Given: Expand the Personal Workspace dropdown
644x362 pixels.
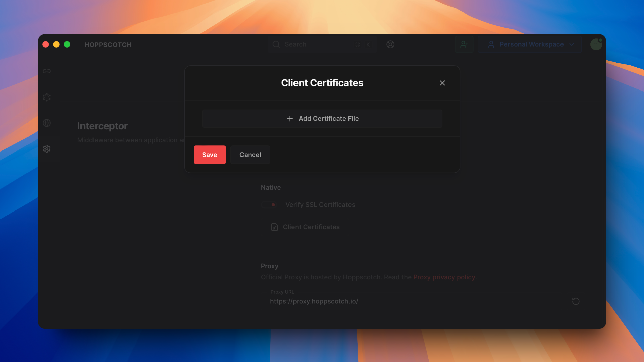Looking at the screenshot, I should (530, 44).
